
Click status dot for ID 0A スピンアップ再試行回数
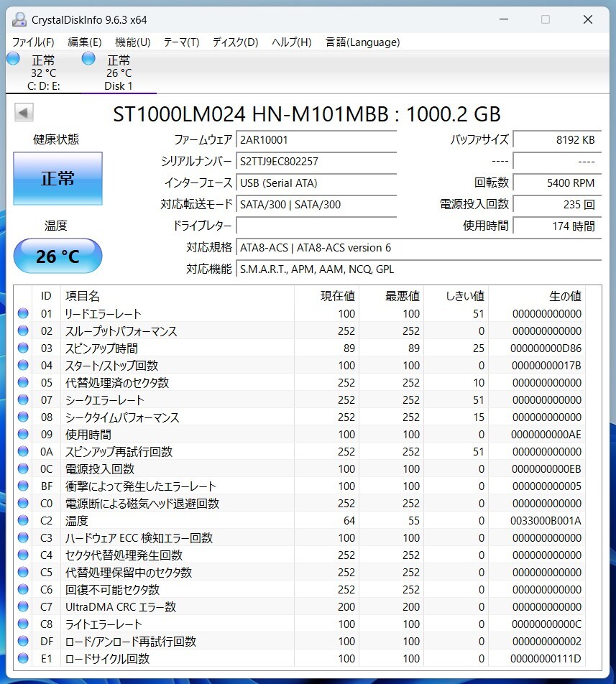point(23,451)
